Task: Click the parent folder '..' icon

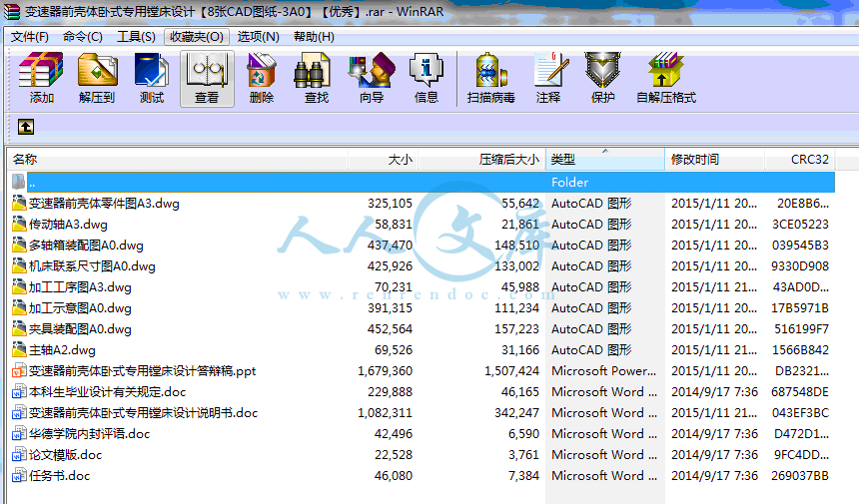Action: pyautogui.click(x=19, y=182)
